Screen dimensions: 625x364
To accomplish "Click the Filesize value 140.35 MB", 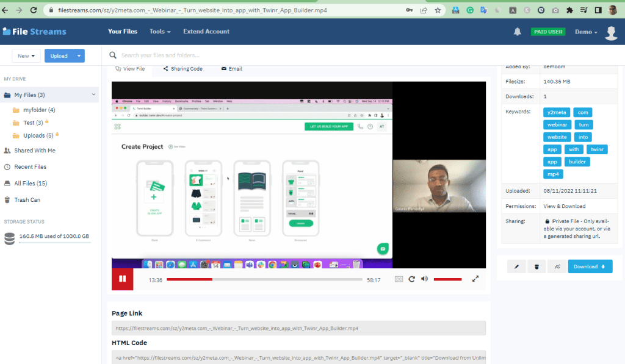I will coord(557,82).
